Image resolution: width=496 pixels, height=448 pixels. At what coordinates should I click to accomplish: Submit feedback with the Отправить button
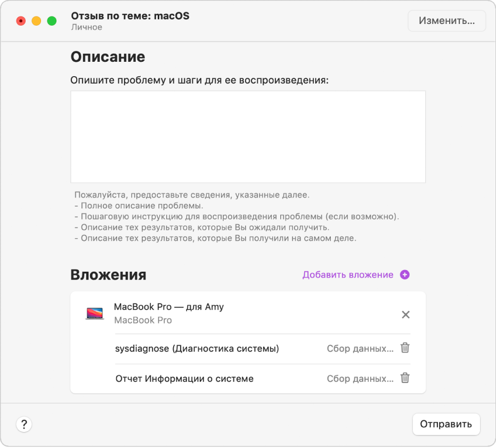(446, 424)
